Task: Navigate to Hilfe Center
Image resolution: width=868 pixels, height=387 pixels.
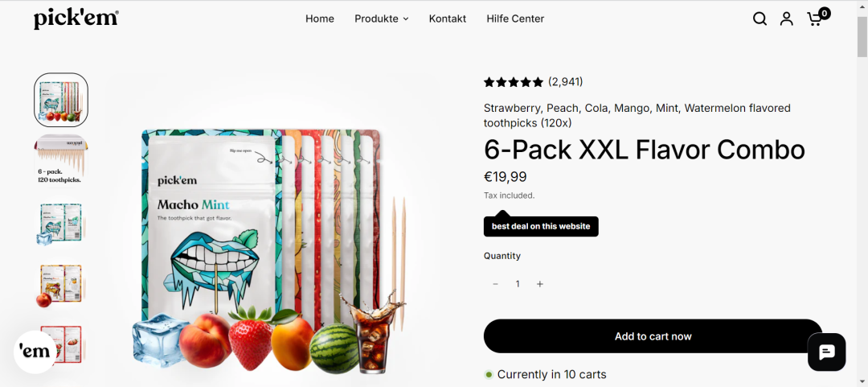Action: (515, 19)
